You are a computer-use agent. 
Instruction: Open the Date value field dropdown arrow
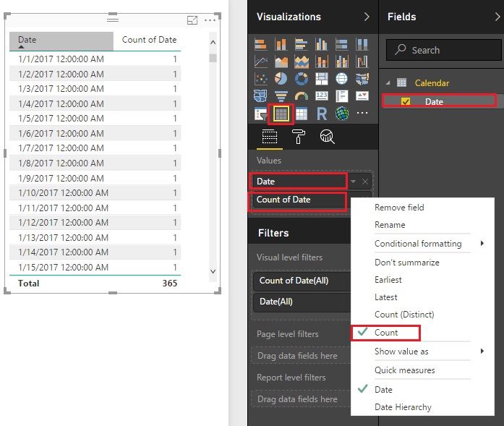pos(354,182)
